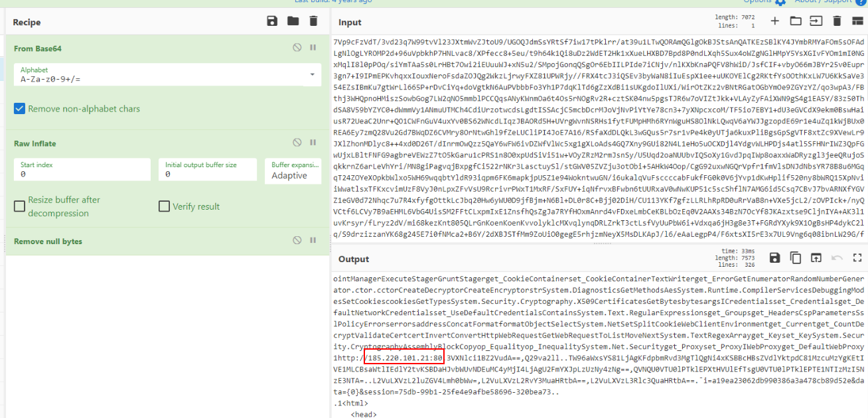This screenshot has height=418, width=868.
Task: Save the current recipe
Action: point(272,21)
